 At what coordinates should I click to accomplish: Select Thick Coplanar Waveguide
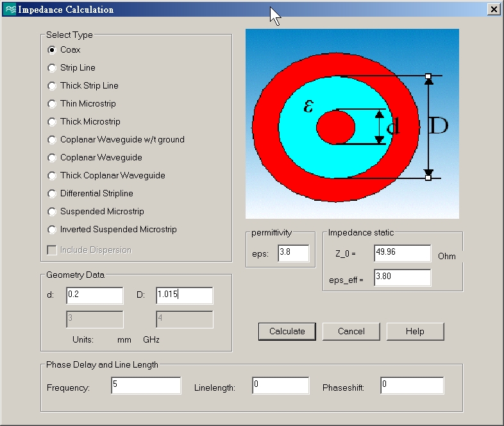53,176
